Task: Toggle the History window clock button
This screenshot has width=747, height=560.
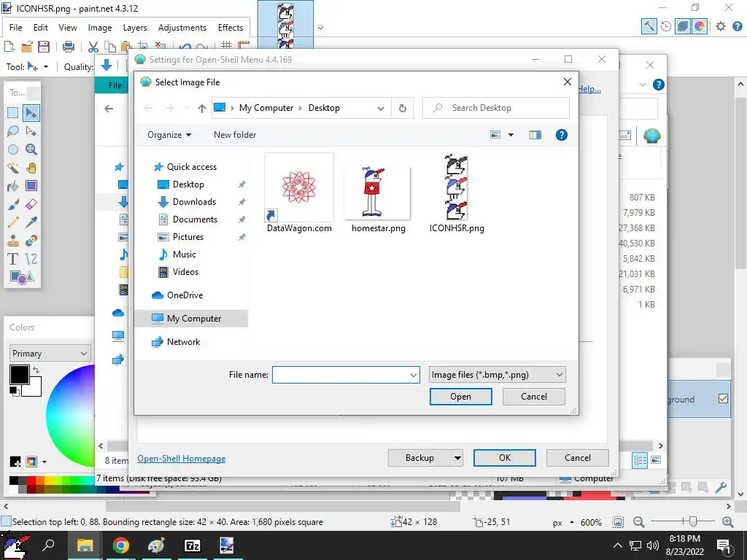Action: 666,26
